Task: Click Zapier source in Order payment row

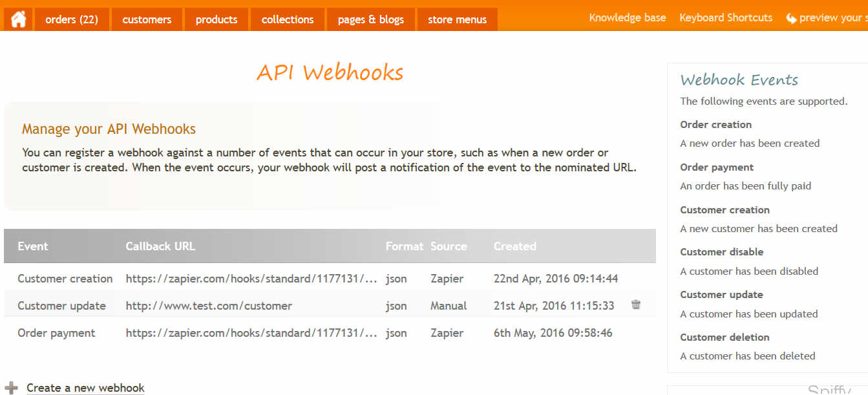Action: tap(447, 333)
